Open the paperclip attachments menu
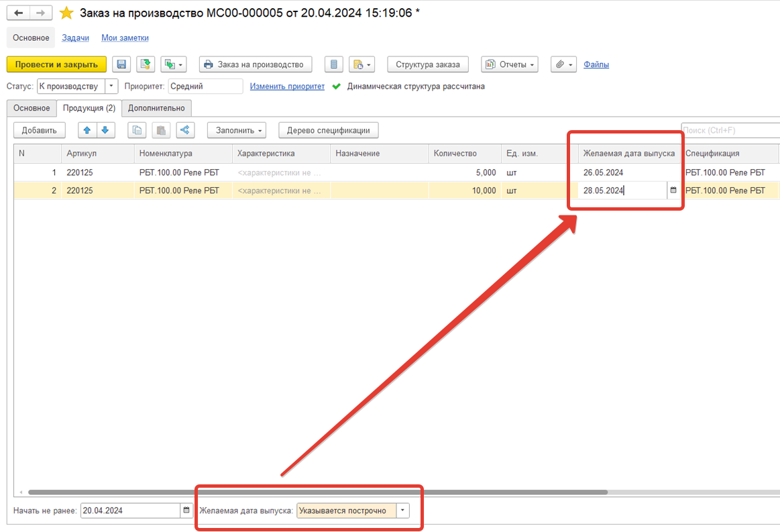Screen dimensions: 780x532 click(x=563, y=64)
